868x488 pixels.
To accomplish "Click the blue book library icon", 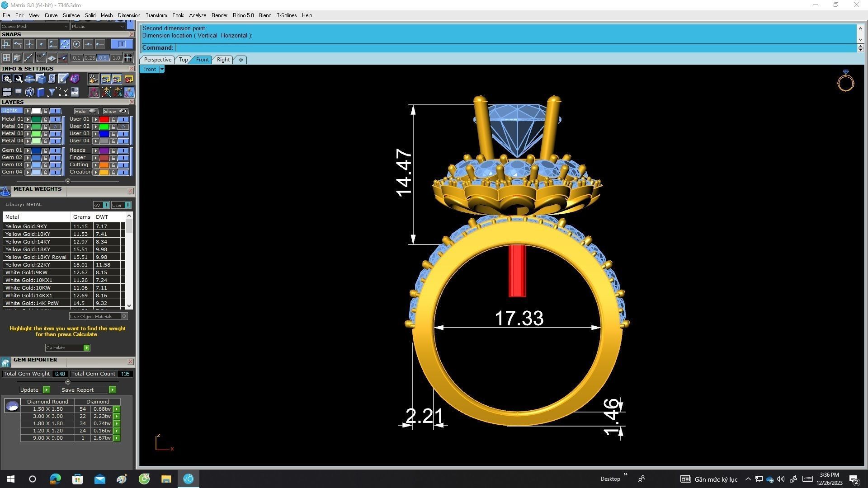I will click(x=41, y=92).
